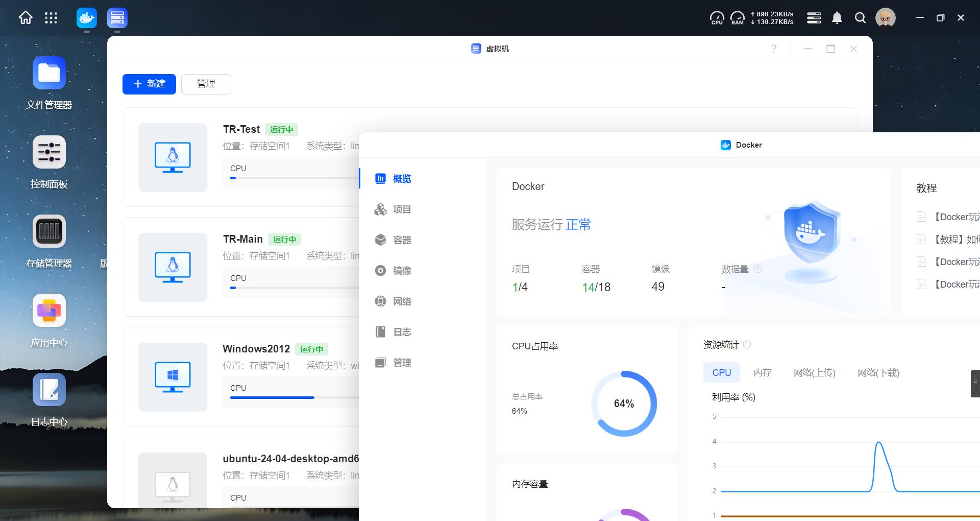Click the Windows2012 VM name
Screen dimensions: 980x521
coord(256,349)
